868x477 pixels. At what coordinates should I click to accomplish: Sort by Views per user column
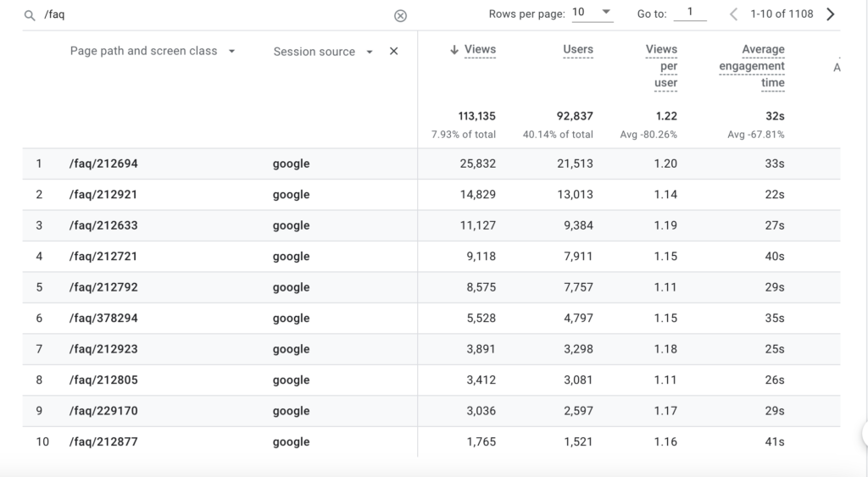coord(661,66)
